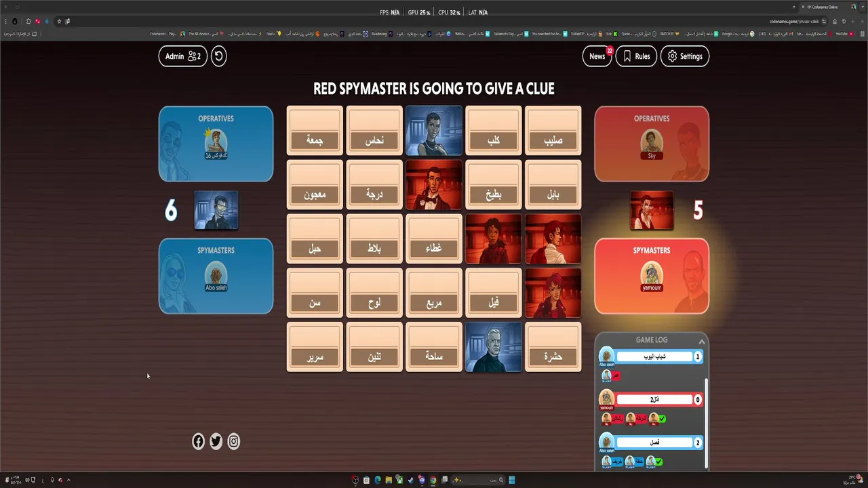The height and width of the screenshot is (488, 868).
Task: Select the word card فيل
Action: point(494,293)
